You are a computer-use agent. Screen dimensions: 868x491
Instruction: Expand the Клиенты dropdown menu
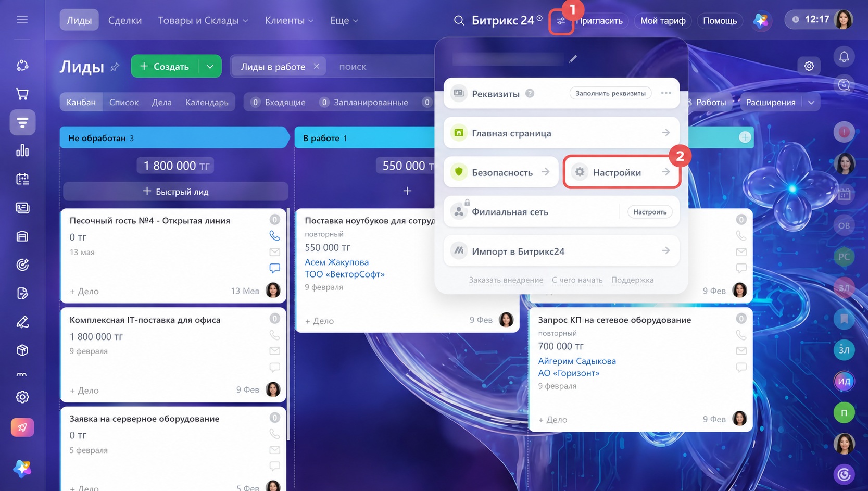pos(289,20)
